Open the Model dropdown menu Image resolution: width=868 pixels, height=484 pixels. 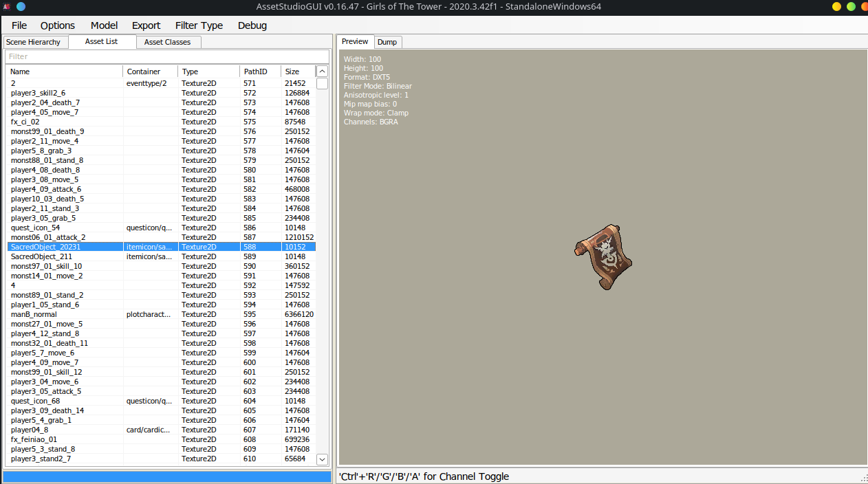point(104,25)
